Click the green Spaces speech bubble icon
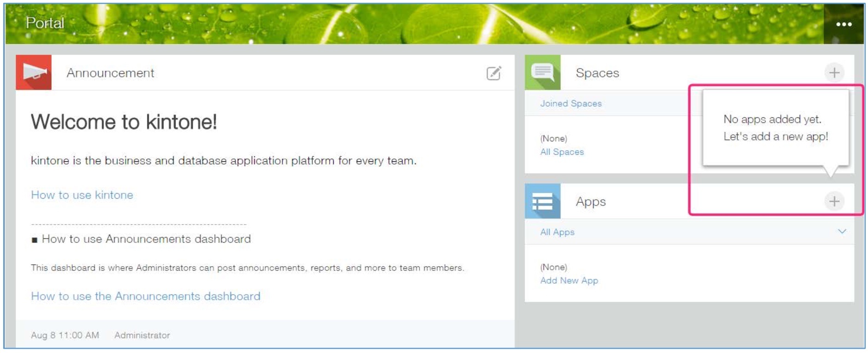This screenshot has width=868, height=353. (x=543, y=73)
